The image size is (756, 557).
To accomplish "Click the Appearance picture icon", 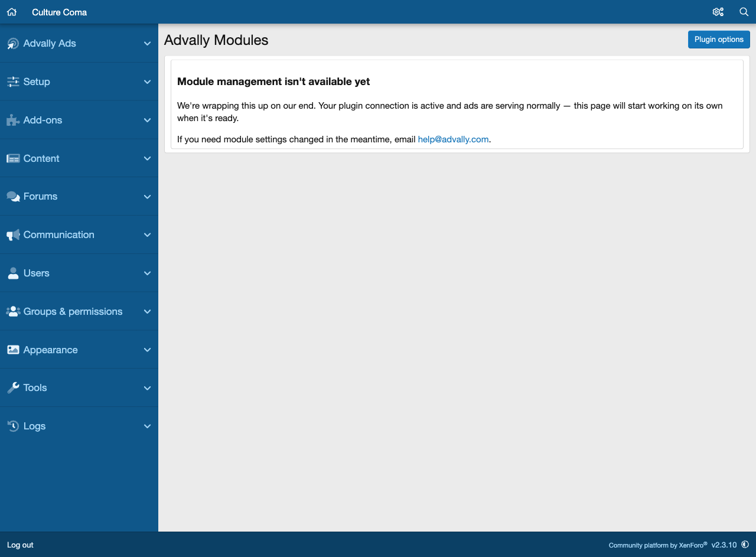I will (13, 350).
